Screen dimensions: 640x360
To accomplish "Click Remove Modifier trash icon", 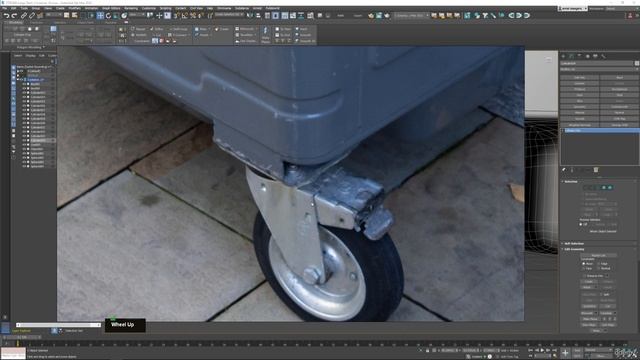I will (596, 170).
